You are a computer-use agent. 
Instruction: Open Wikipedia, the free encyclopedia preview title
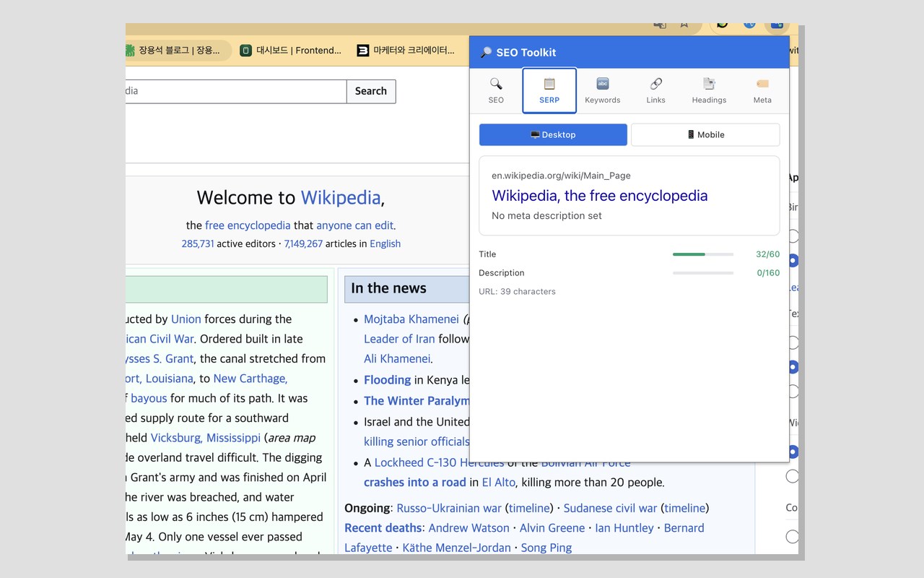(x=600, y=195)
